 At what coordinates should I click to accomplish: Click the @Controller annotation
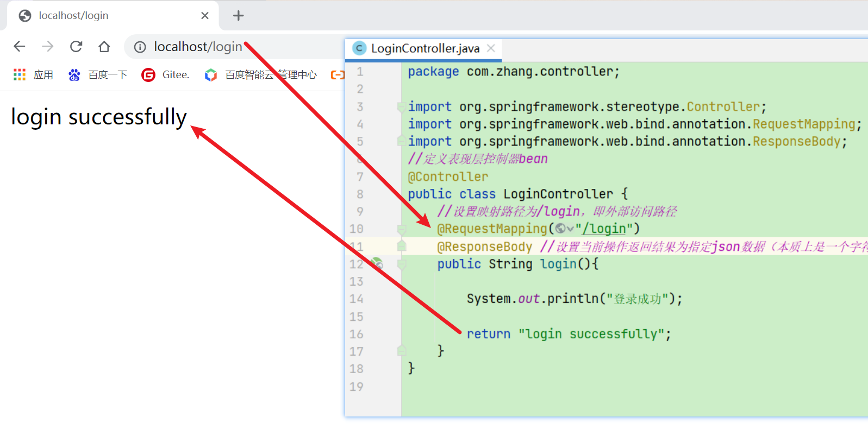point(448,176)
